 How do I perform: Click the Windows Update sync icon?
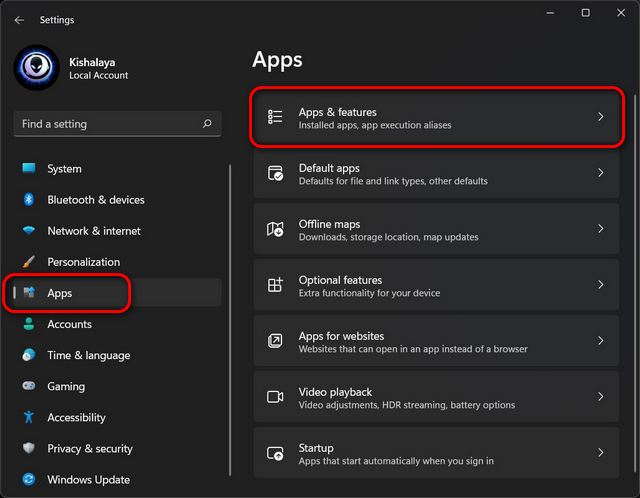click(29, 479)
